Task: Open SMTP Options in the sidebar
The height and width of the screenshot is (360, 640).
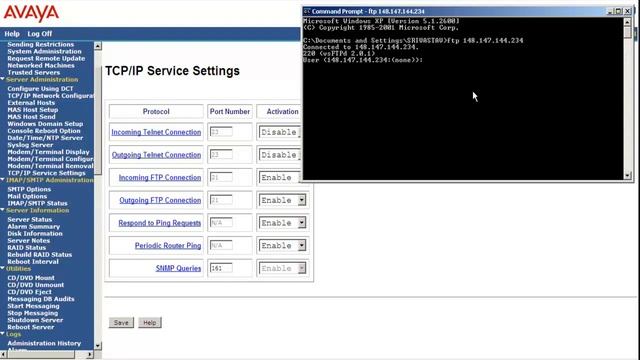Action: 29,189
